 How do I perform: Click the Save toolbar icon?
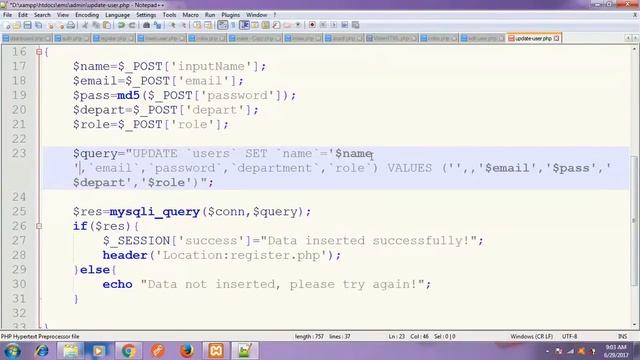tap(27, 25)
